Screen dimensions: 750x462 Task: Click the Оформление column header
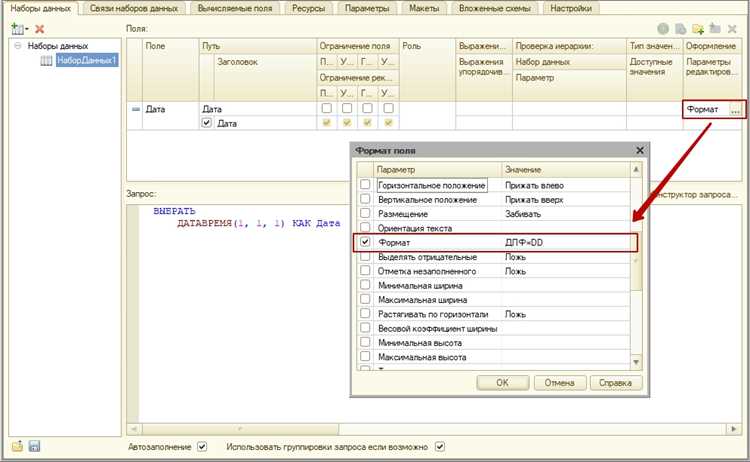tap(711, 46)
